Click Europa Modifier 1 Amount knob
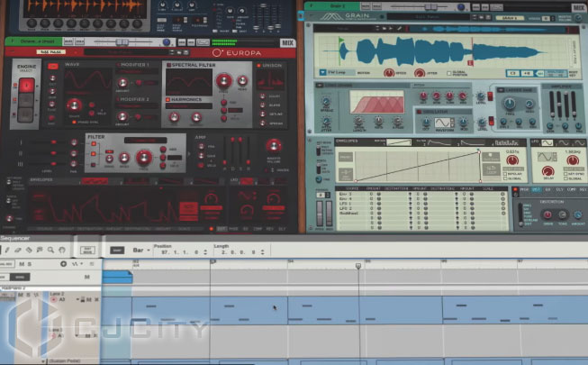The image size is (588, 365). 122,83
